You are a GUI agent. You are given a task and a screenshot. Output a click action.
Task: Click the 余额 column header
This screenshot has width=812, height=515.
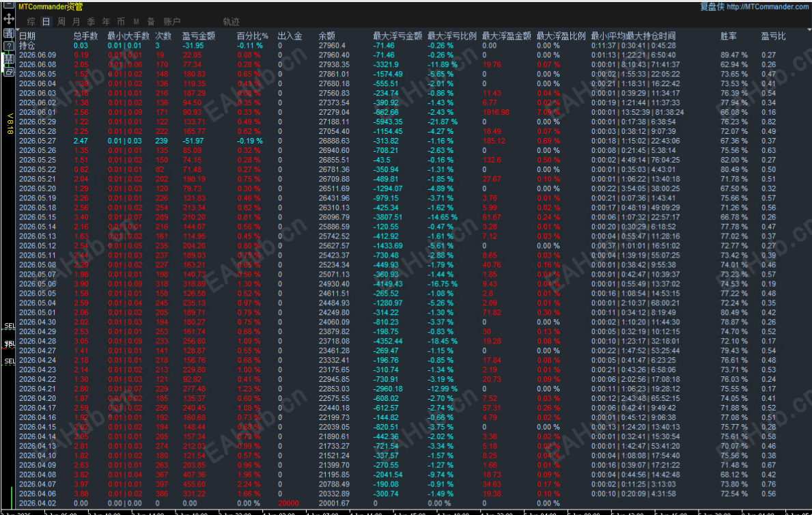(x=326, y=36)
